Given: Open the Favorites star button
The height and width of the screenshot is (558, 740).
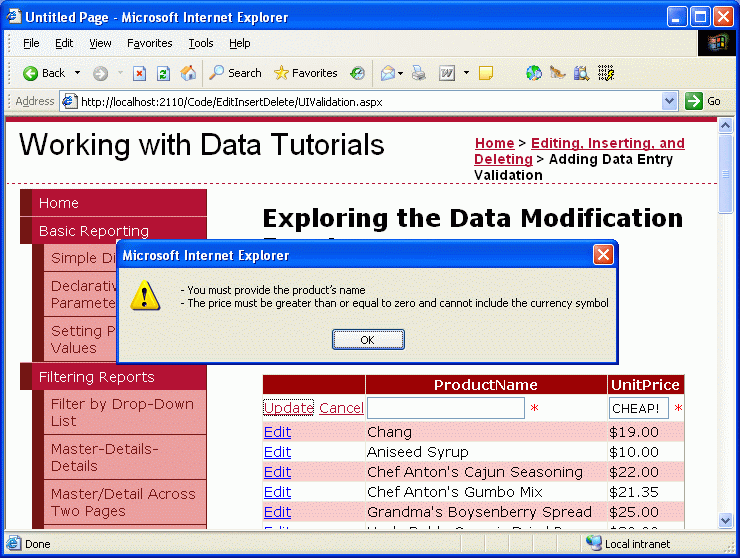Looking at the screenshot, I should pos(305,73).
